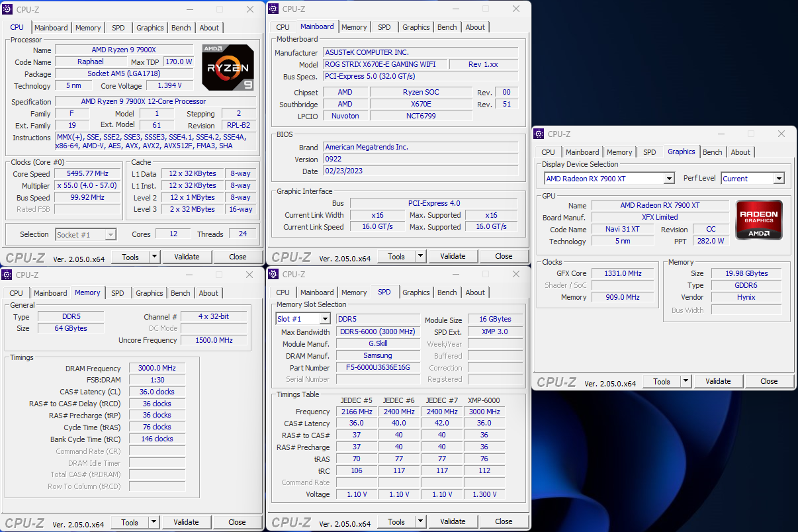The height and width of the screenshot is (532, 798).
Task: Click the FSB:DRAM 1:30 value
Action: [157, 380]
